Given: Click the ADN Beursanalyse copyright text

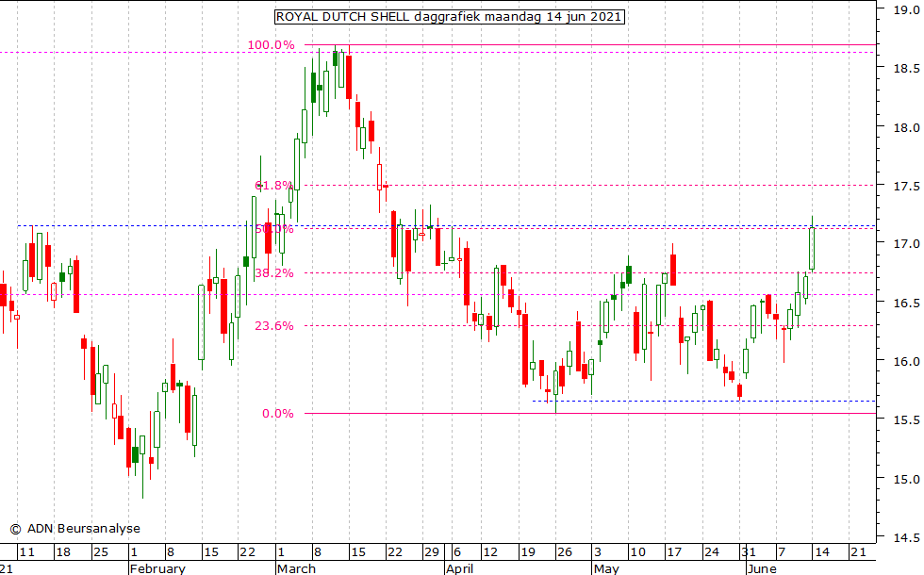Looking at the screenshot, I should [x=74, y=529].
